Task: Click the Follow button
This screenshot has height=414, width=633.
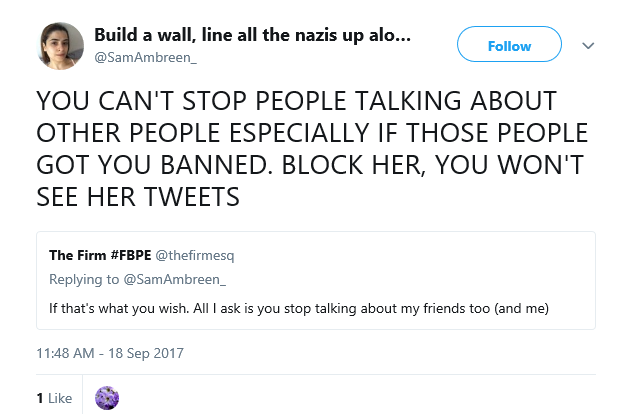Action: click(x=509, y=44)
